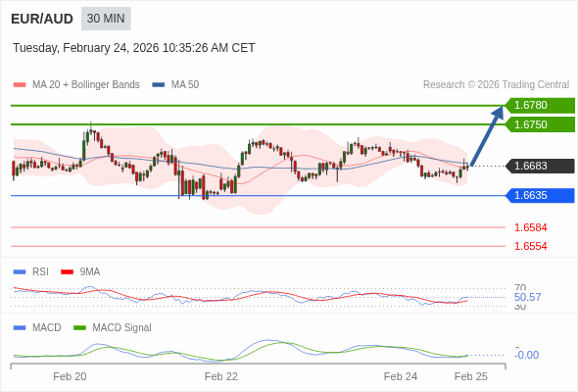The width and height of the screenshot is (578, 392).
Task: Click the 1.6635 blue pivot label
Action: [540, 195]
